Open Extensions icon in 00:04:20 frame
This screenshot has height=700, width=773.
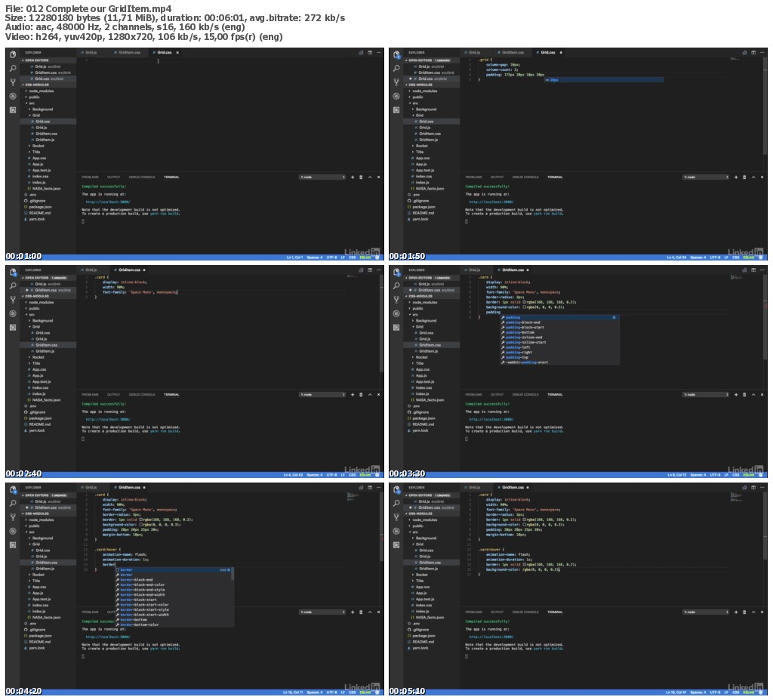point(13,544)
